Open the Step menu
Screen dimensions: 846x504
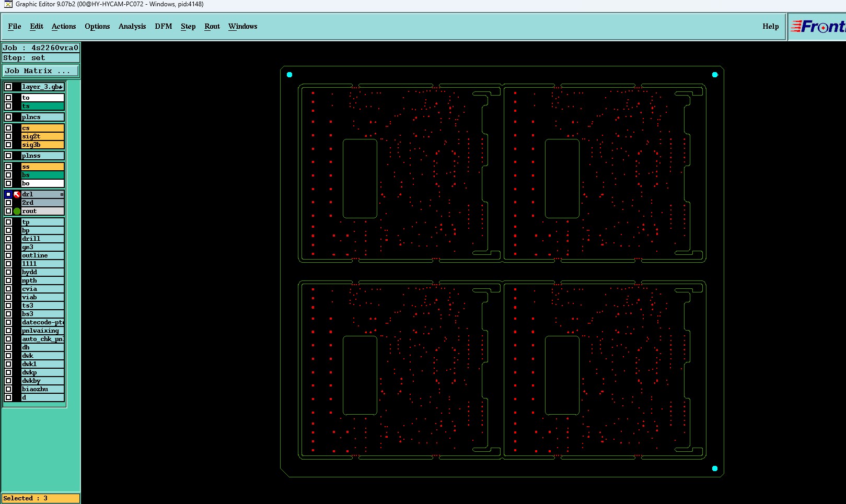point(188,26)
